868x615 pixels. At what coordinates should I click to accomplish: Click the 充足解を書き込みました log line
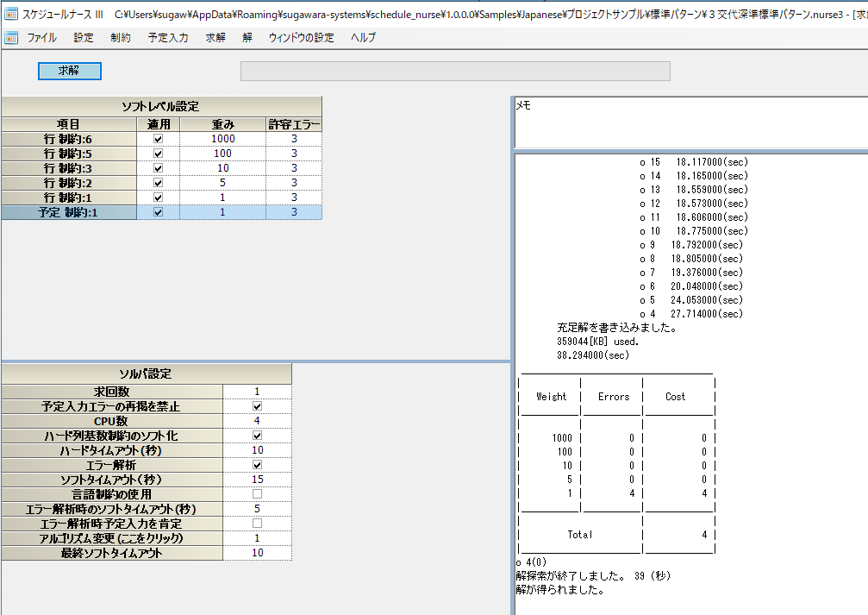coord(616,328)
